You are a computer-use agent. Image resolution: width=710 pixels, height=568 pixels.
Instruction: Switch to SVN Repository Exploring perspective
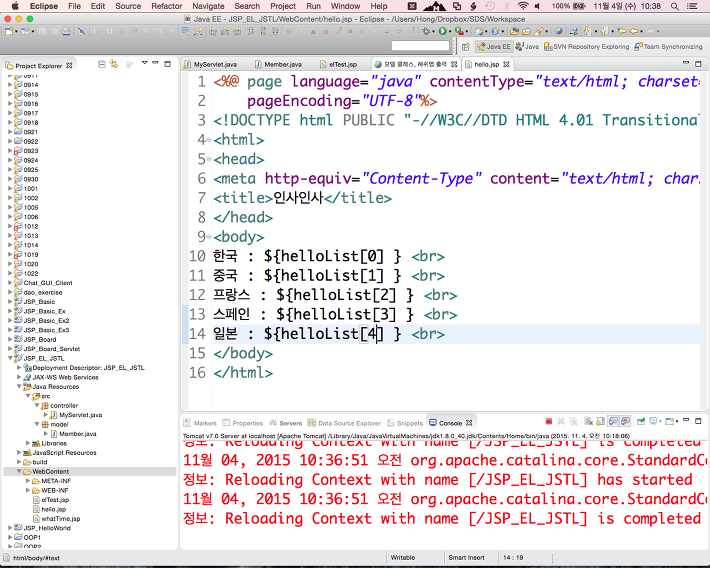pos(586,47)
